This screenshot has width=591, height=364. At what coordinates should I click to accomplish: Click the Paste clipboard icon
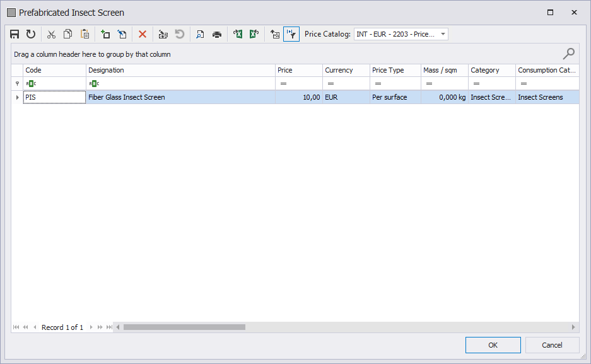85,34
